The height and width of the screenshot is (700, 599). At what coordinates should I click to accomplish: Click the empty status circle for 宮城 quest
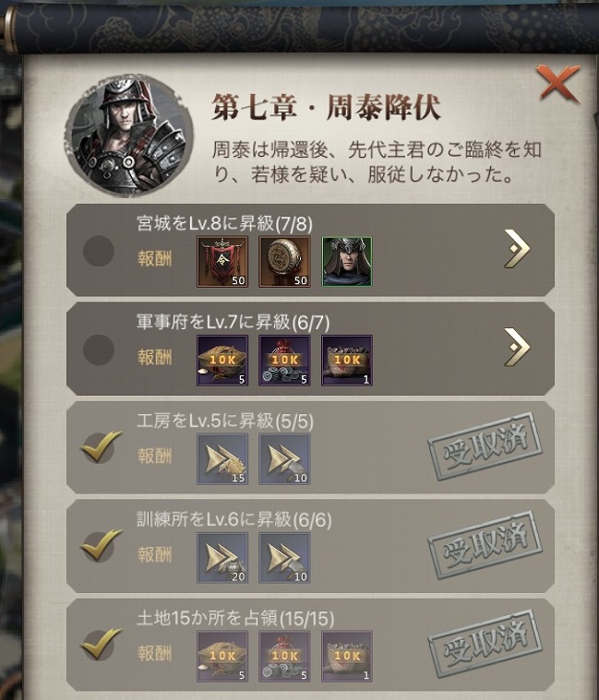(x=99, y=251)
